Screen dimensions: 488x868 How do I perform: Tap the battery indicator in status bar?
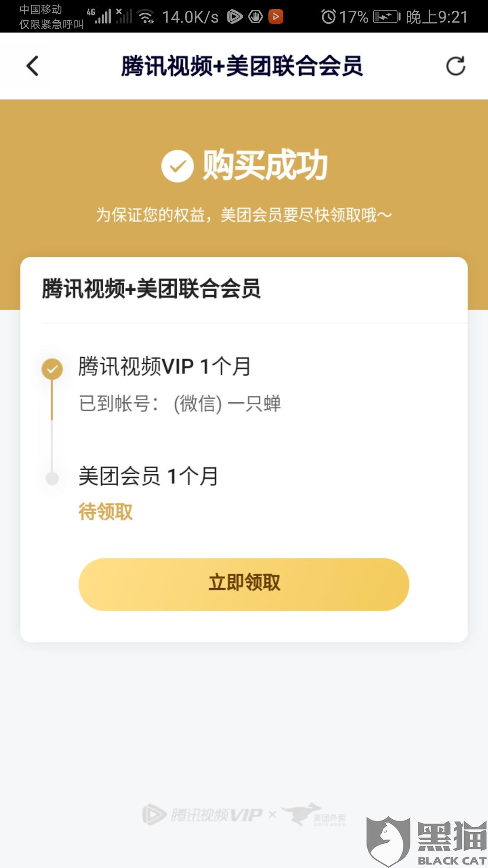[387, 17]
